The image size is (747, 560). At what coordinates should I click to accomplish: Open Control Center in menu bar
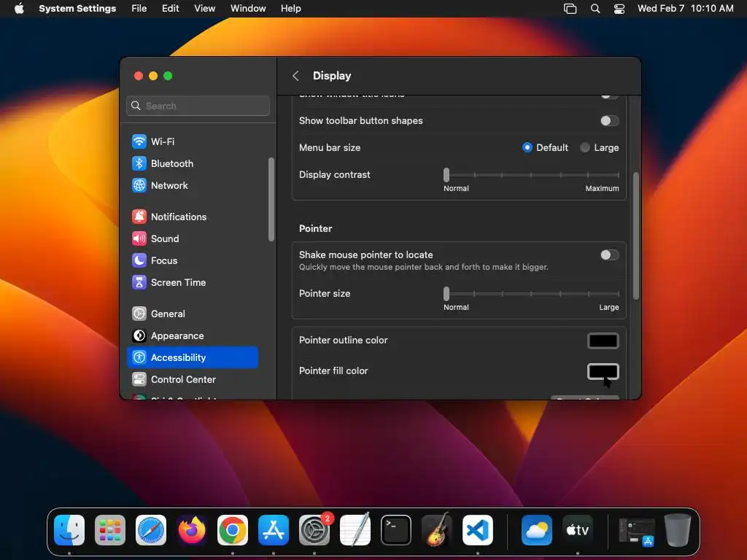pos(619,9)
